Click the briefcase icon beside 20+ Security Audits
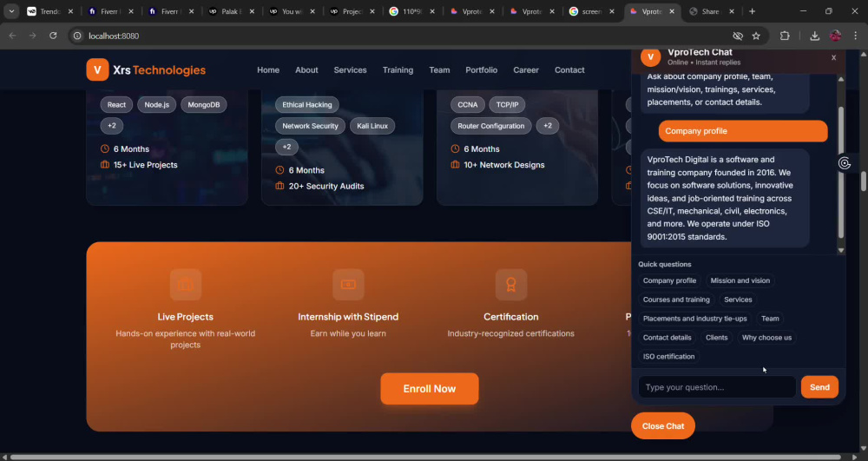Image resolution: width=868 pixels, height=461 pixels. (x=279, y=186)
